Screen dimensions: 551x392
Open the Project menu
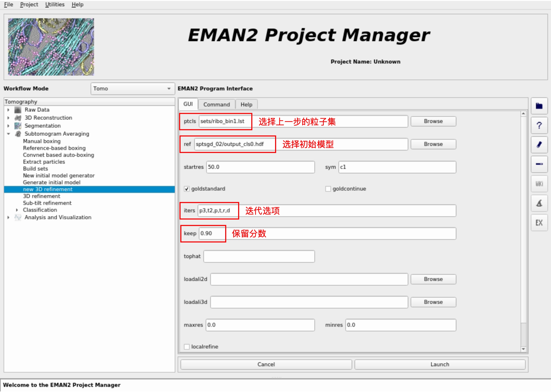(x=29, y=5)
